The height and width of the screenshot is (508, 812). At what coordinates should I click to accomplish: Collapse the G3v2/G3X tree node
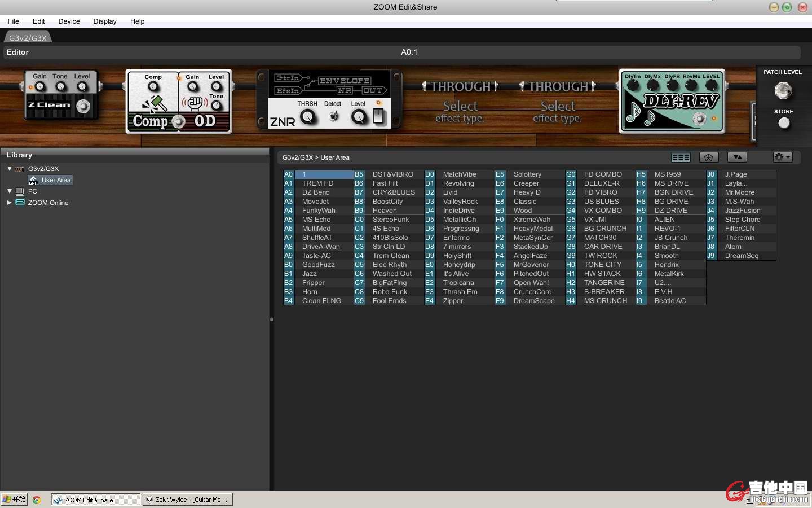point(10,168)
